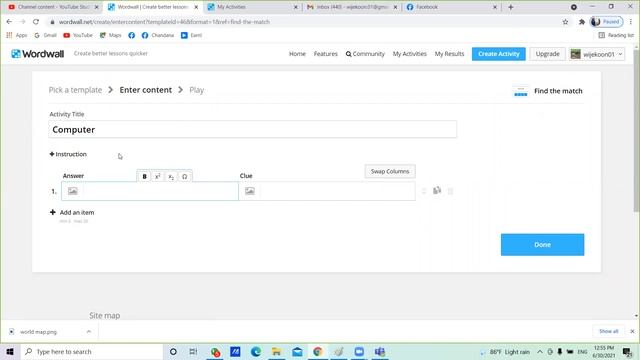Click the Windows taskbar search box

92,351
